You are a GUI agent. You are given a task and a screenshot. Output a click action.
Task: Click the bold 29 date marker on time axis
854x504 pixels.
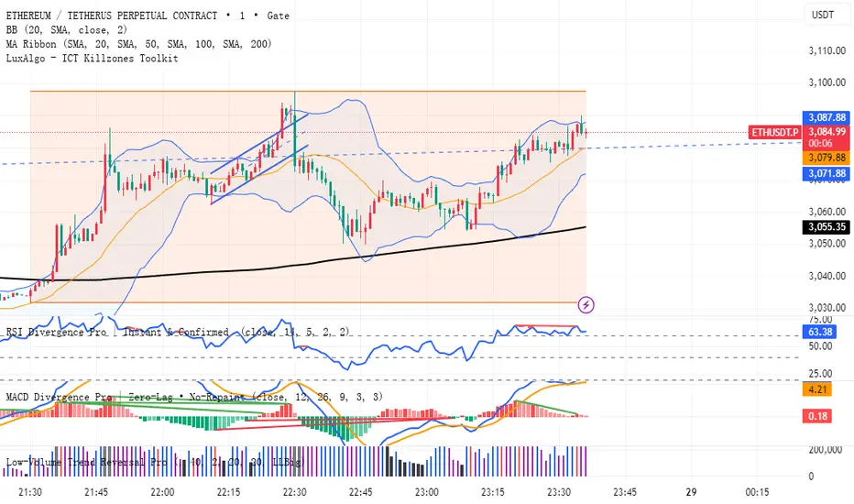(x=693, y=492)
